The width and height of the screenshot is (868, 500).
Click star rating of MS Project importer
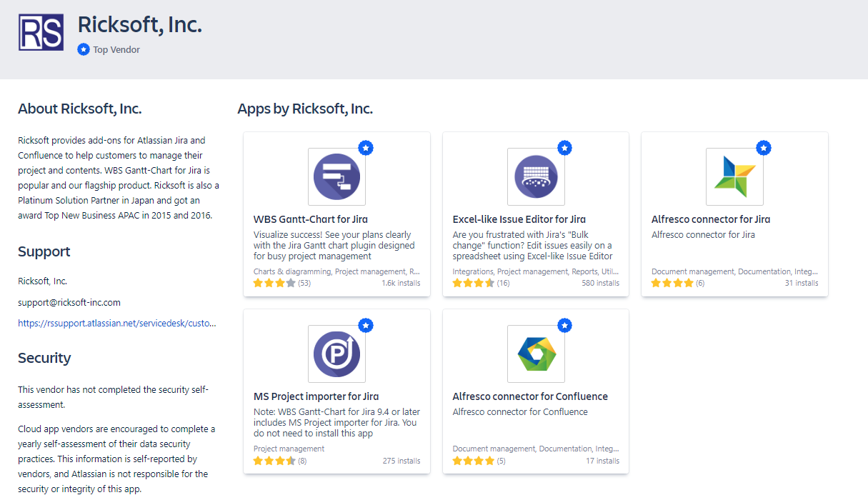(274, 461)
